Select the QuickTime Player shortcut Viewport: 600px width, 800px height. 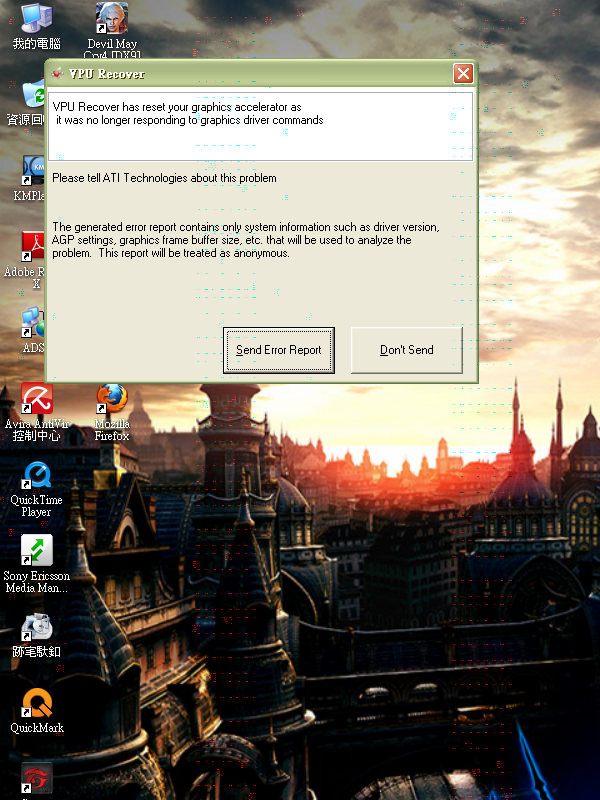click(x=36, y=487)
